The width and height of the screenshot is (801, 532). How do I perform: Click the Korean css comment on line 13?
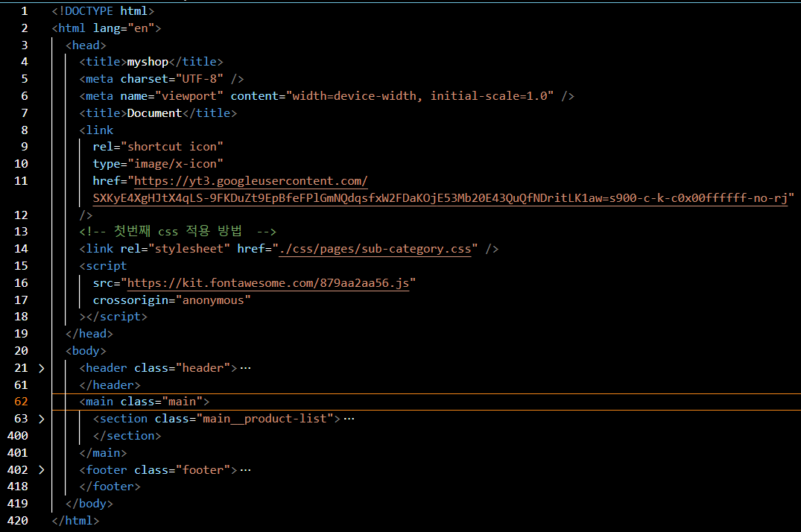pyautogui.click(x=178, y=232)
